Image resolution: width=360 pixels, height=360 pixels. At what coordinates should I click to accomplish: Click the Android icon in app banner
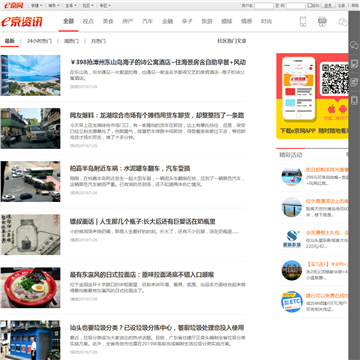point(343,109)
